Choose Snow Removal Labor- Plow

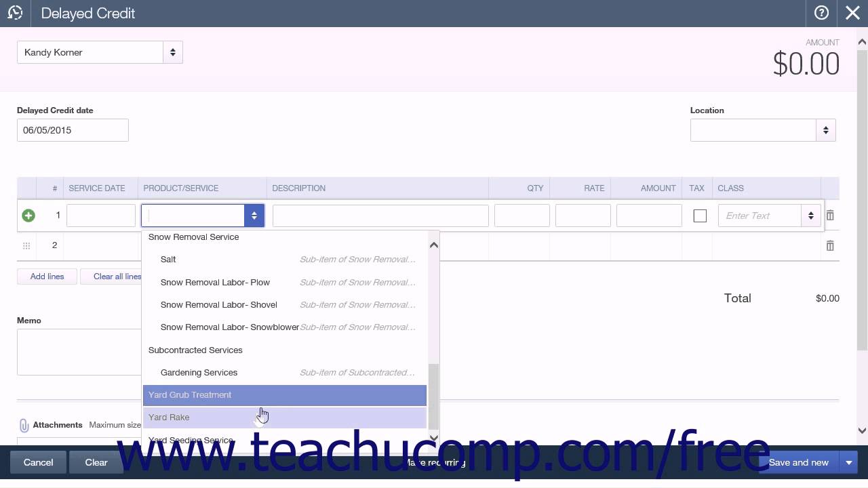(x=284, y=282)
